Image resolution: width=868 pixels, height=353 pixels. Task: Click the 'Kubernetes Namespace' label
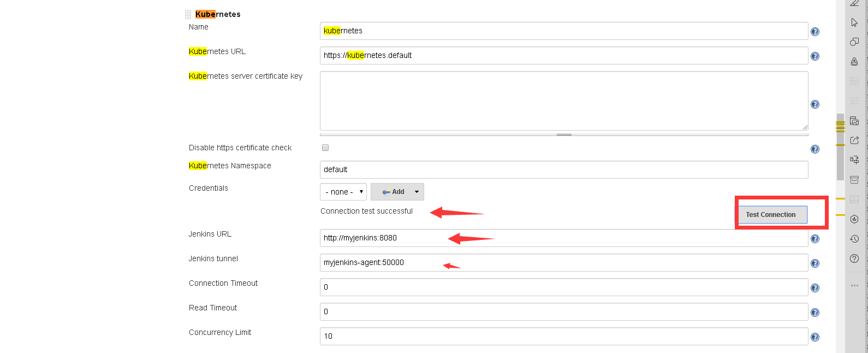tap(230, 166)
